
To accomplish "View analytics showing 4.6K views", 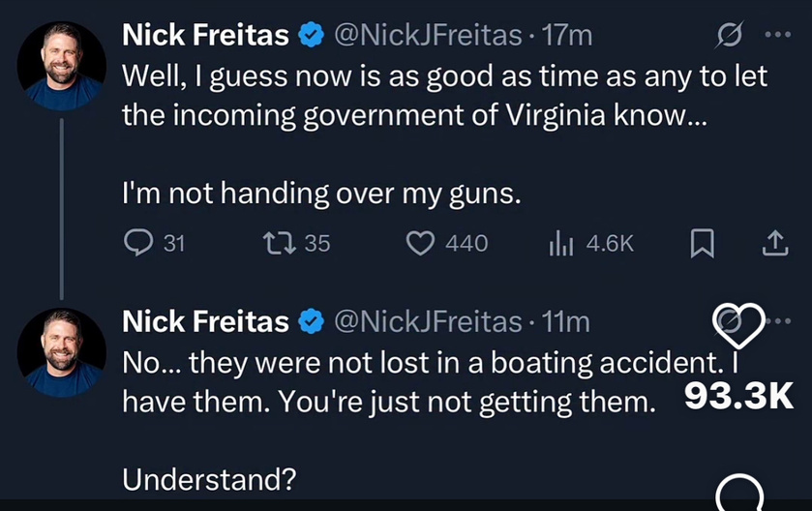I will [562, 244].
